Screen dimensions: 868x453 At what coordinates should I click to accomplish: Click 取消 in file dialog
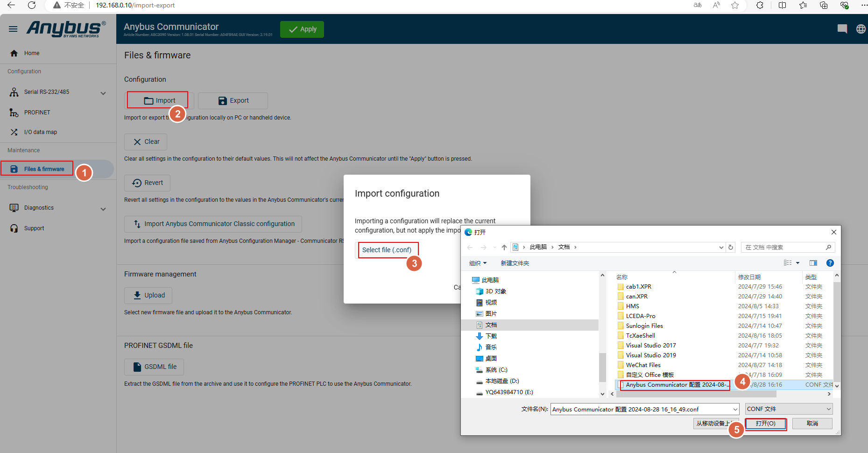click(x=812, y=424)
